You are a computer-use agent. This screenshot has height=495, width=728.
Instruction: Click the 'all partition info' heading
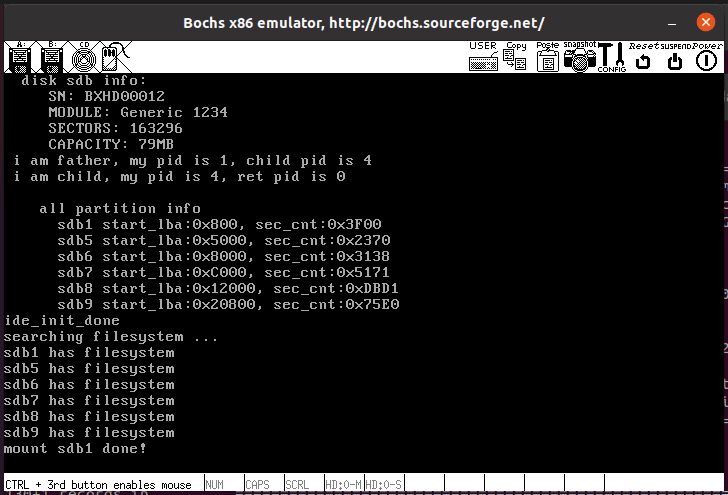[120, 208]
